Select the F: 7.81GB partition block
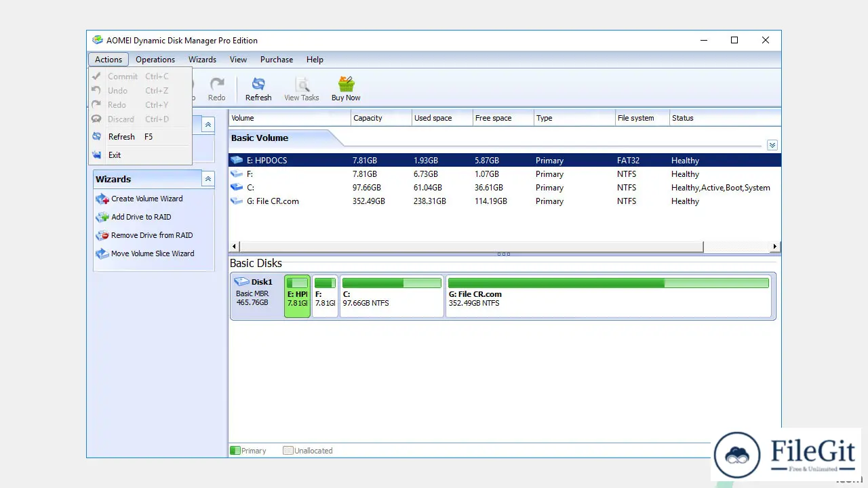868x488 pixels. [x=325, y=296]
